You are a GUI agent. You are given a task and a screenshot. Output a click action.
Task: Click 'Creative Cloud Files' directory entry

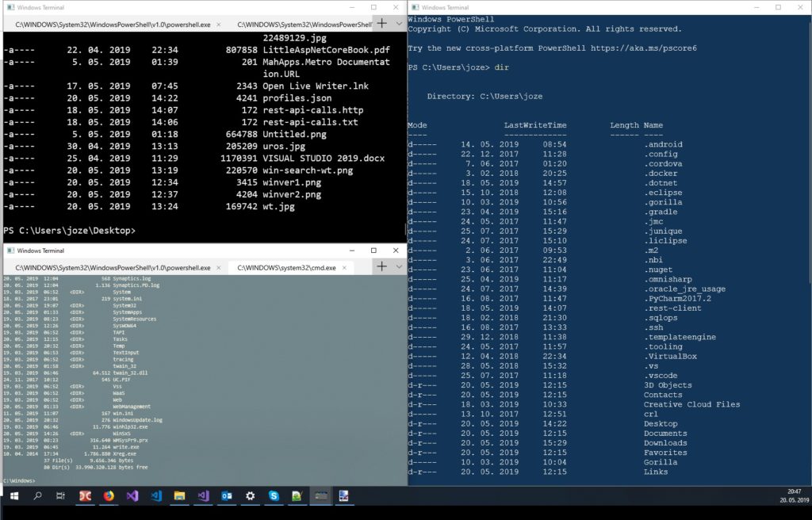pyautogui.click(x=691, y=404)
